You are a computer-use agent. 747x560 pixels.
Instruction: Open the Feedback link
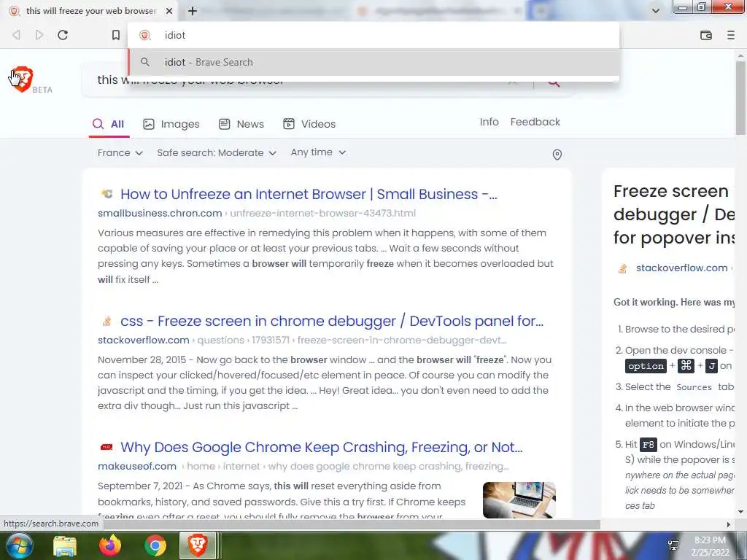[535, 122]
